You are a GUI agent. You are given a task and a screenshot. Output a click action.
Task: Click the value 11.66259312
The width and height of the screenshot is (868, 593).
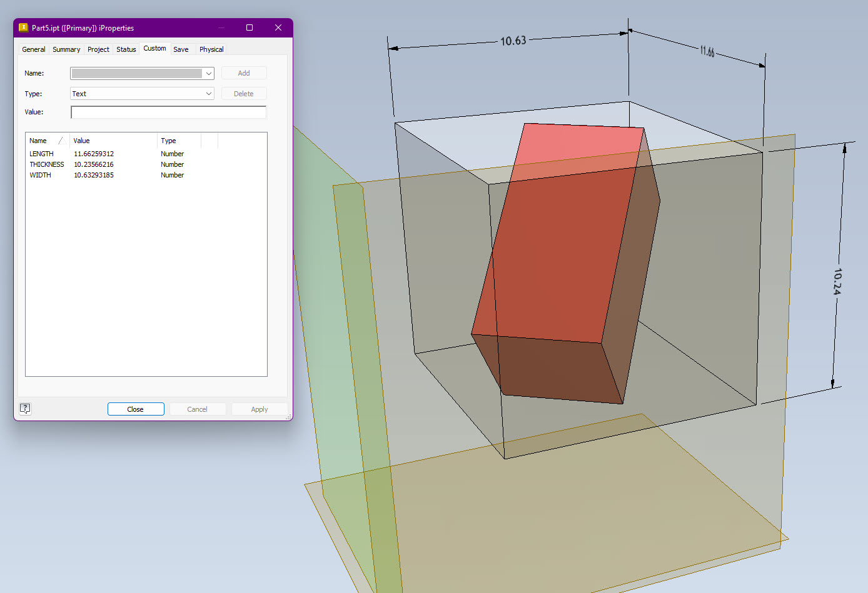click(x=94, y=154)
